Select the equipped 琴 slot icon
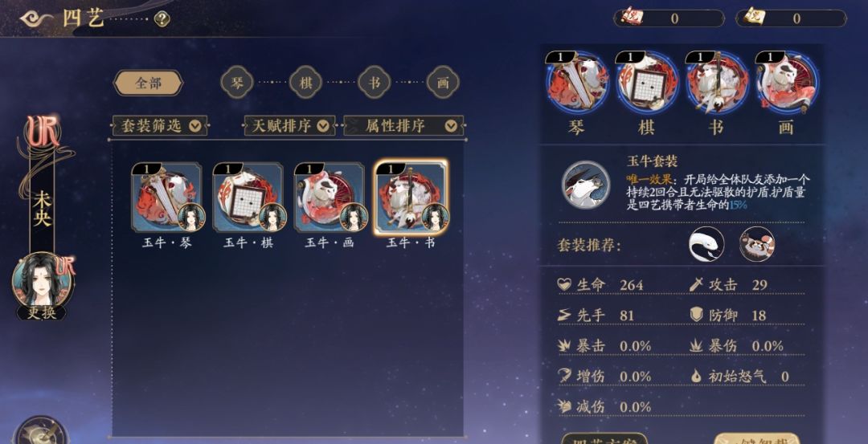 pos(577,83)
